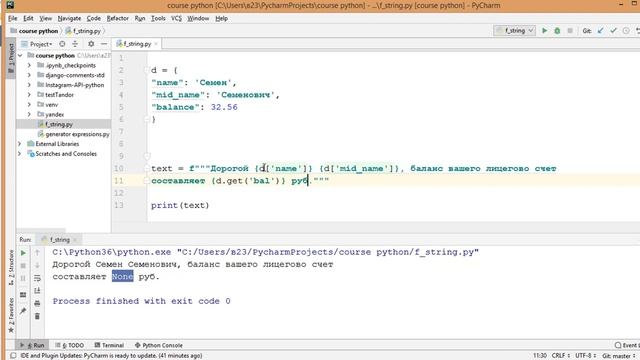The image size is (640, 360).
Task: Toggle soft-wrap icon in the Run panel
Action: [x=37, y=278]
